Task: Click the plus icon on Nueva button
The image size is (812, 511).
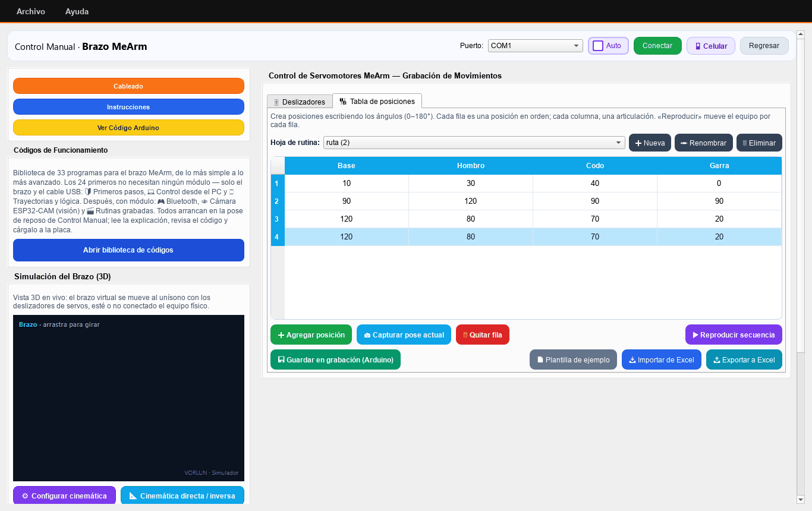Action: pyautogui.click(x=638, y=143)
